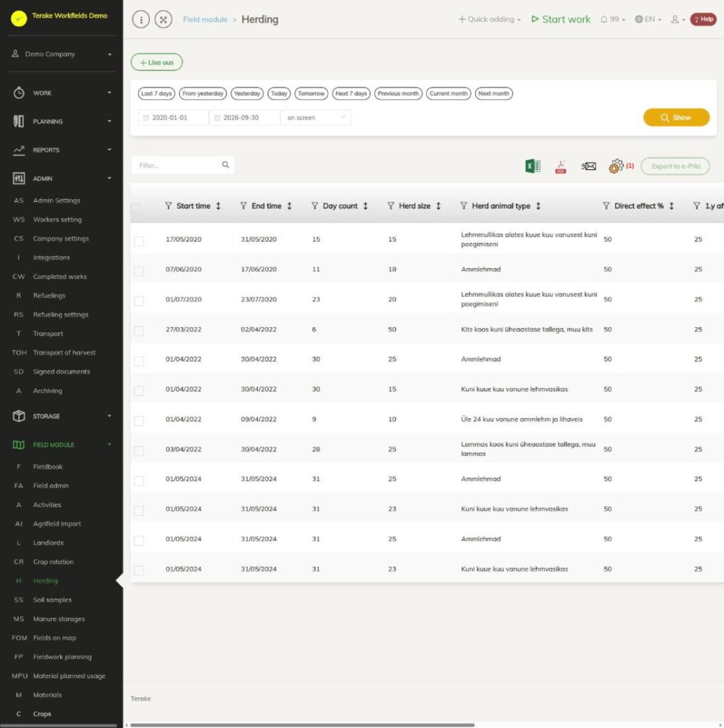Image resolution: width=724 pixels, height=728 pixels.
Task: Click the Filter text input field
Action: coord(183,165)
